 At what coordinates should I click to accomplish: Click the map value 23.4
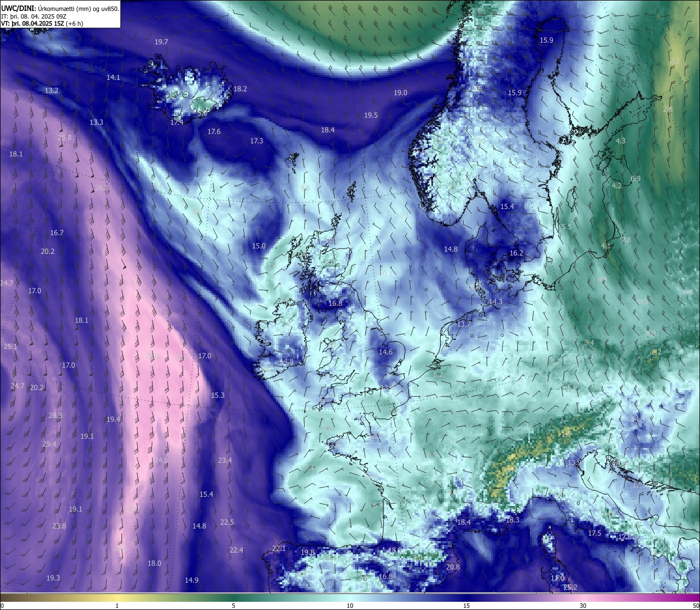pyautogui.click(x=225, y=461)
